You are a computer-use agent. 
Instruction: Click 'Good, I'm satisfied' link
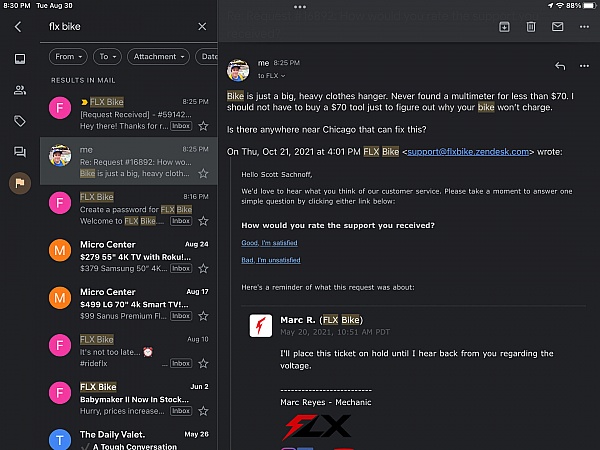tap(270, 244)
